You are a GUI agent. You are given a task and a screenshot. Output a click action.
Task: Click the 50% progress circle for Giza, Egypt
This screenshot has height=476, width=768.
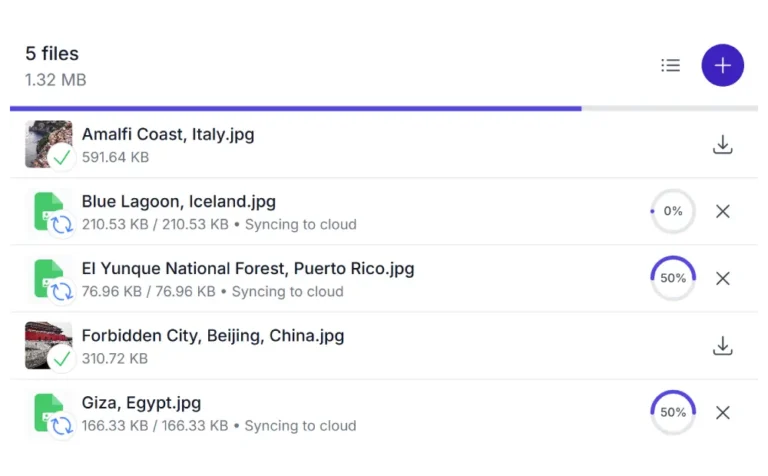point(673,412)
